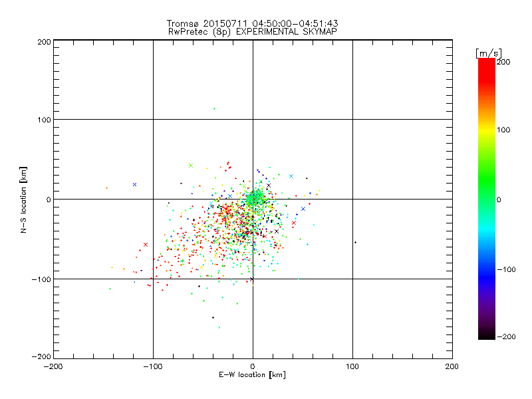Click the x-axis tick label '-200'
This screenshot has height=399, width=532.
pos(53,366)
